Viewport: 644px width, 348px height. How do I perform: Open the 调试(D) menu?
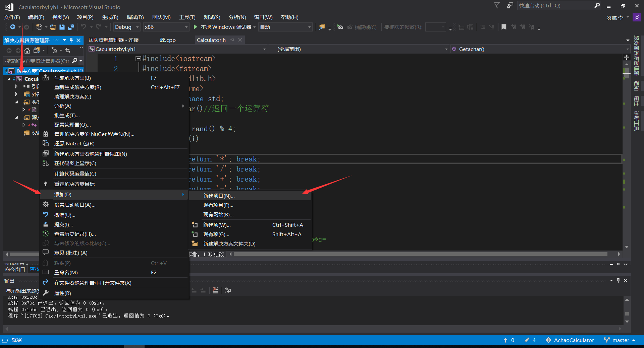(x=135, y=17)
